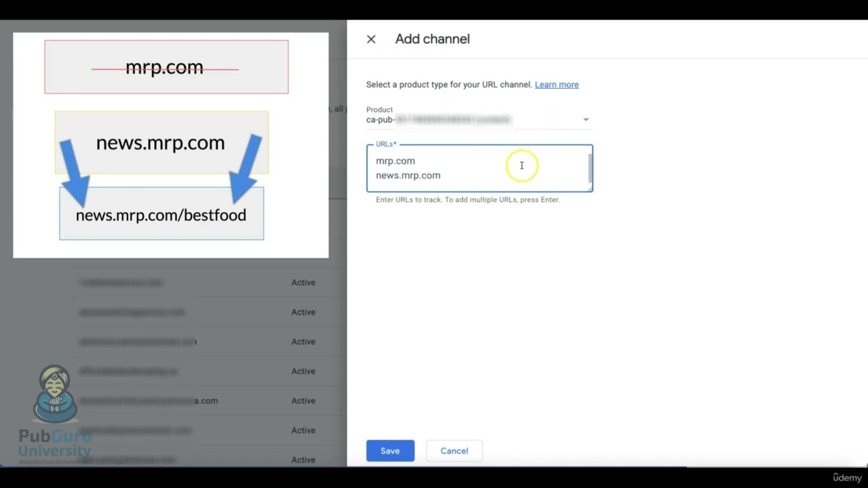The width and height of the screenshot is (868, 488).
Task: Click the Save button
Action: tap(390, 451)
